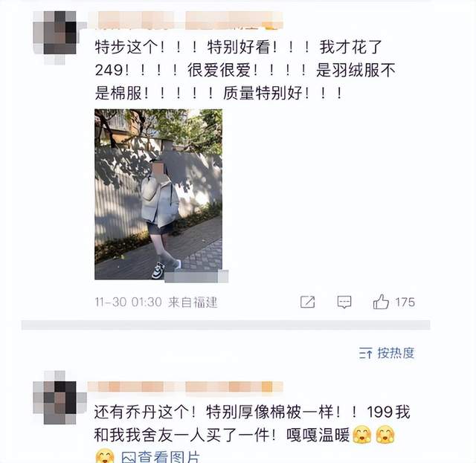The image size is (476, 463).
Task: Open second commenter's blurred username
Action: click(x=185, y=387)
